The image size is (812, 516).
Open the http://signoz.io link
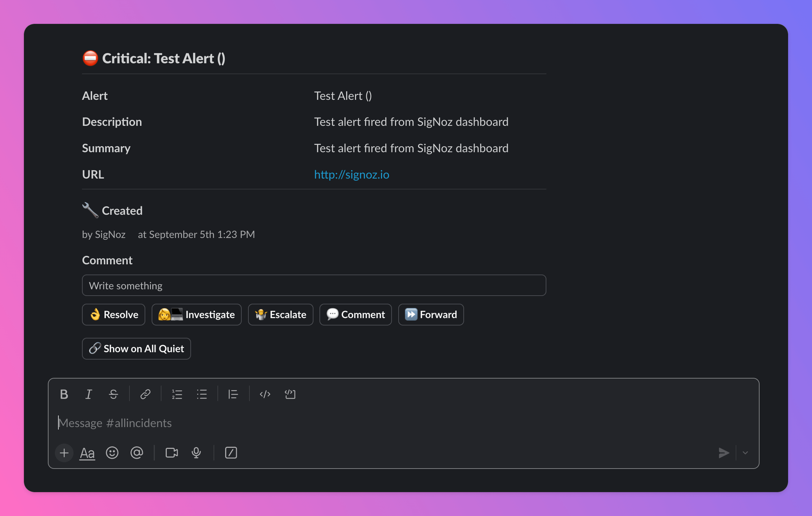click(351, 174)
